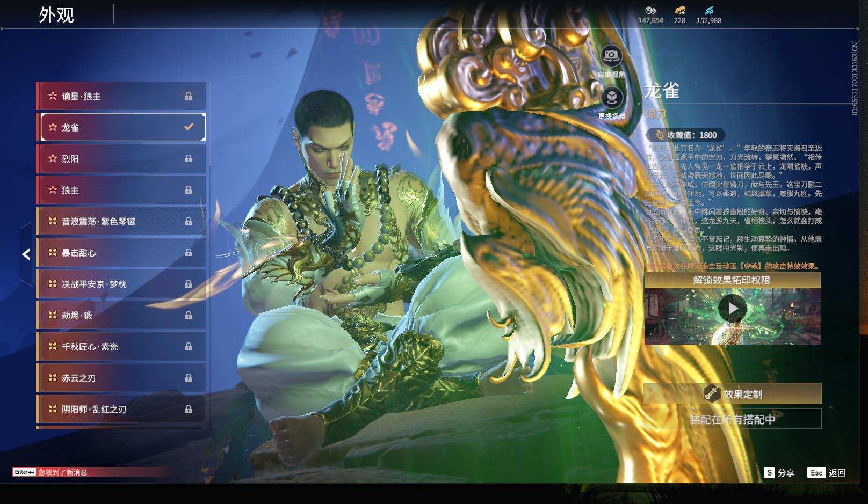This screenshot has width=868, height=504.
Task: Click the 外观 page title
Action: coord(56,15)
